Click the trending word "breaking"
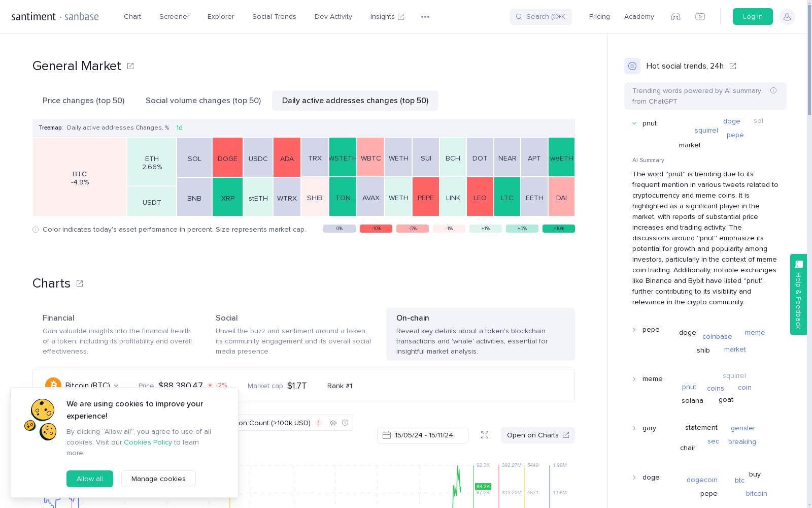 (x=742, y=442)
